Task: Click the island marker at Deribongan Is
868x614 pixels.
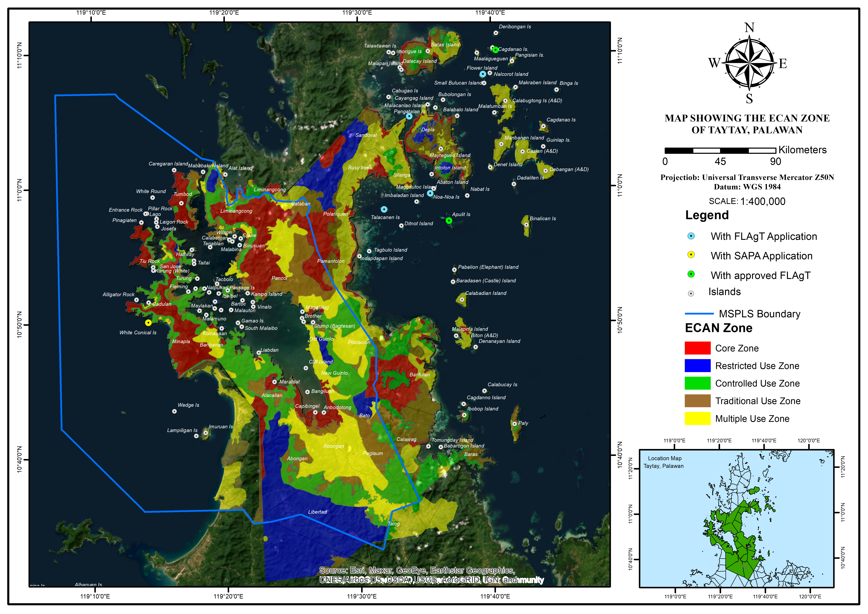Action: click(496, 33)
